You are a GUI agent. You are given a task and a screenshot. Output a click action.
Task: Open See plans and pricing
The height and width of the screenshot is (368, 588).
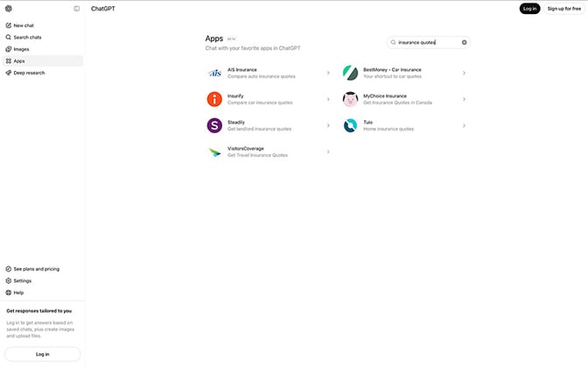click(x=42, y=269)
